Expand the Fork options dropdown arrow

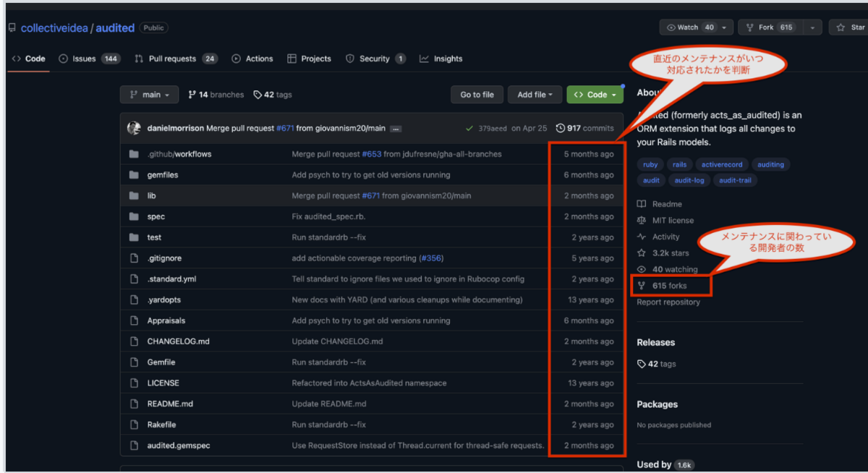[814, 27]
